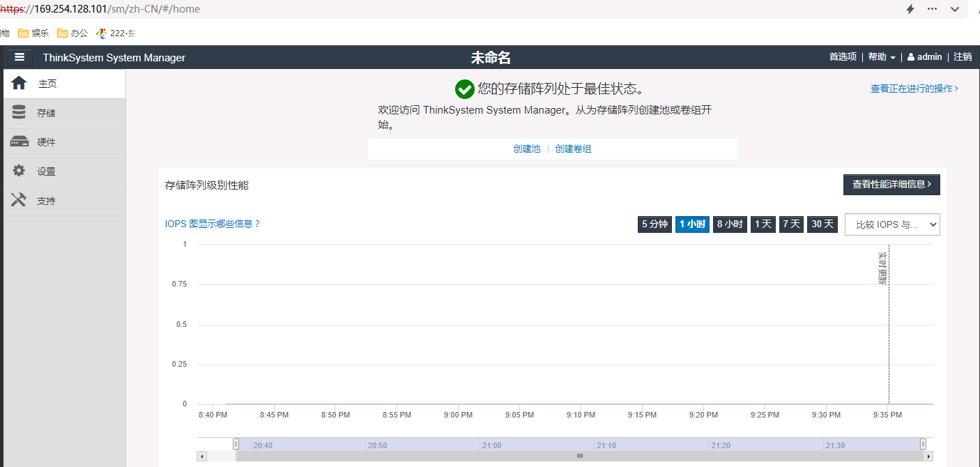The height and width of the screenshot is (467, 980).
Task: Click the 21:00 label in range selector
Action: point(491,445)
